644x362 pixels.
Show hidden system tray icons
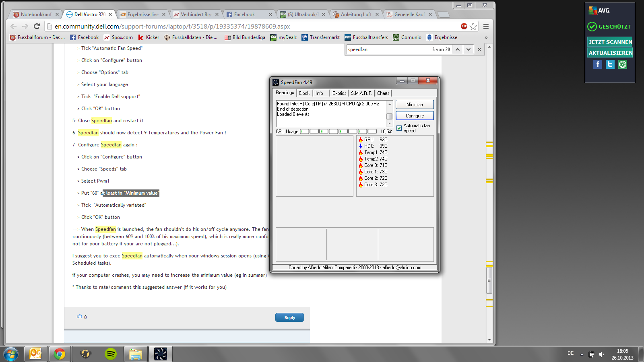click(x=582, y=354)
